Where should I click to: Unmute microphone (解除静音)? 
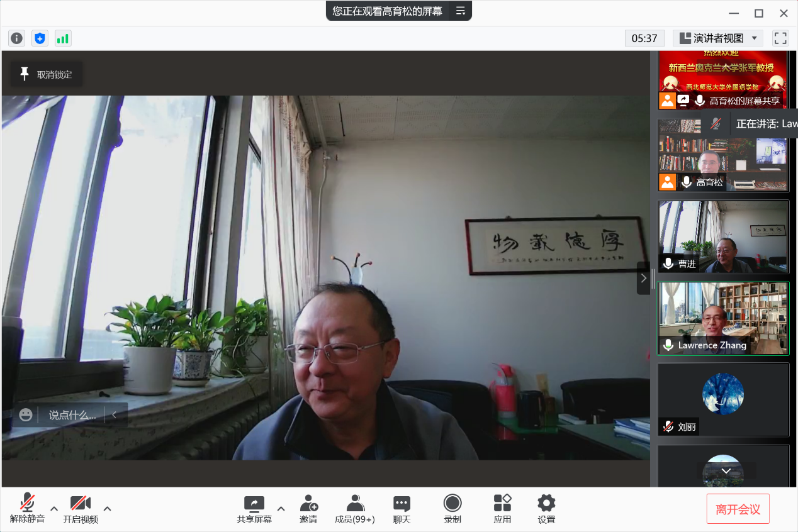(x=27, y=509)
